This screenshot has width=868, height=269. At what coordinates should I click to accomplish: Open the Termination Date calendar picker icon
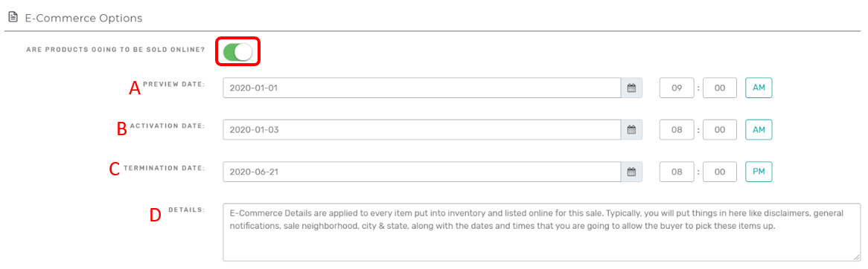pos(631,172)
